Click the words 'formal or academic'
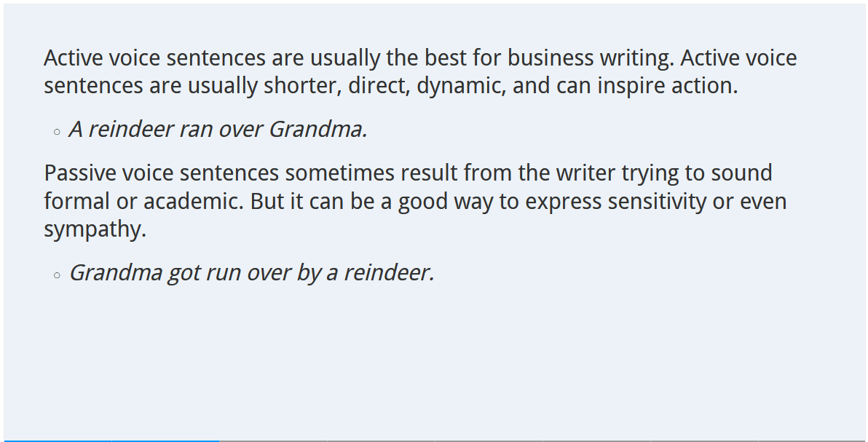 coord(143,201)
